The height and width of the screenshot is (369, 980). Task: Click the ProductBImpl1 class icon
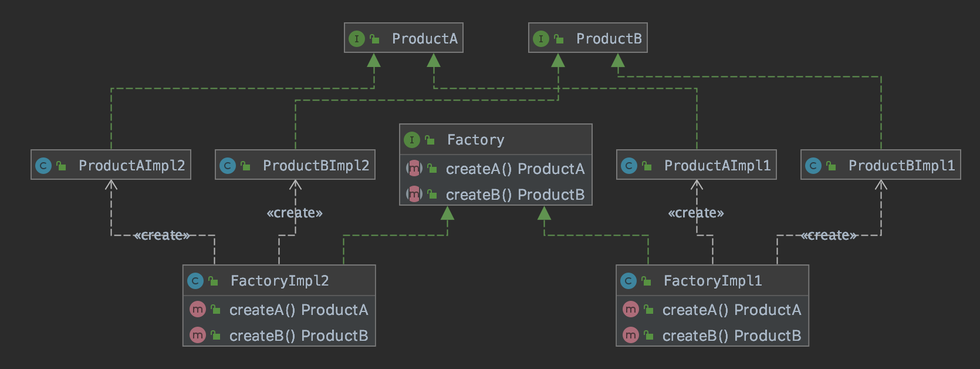coord(813,166)
